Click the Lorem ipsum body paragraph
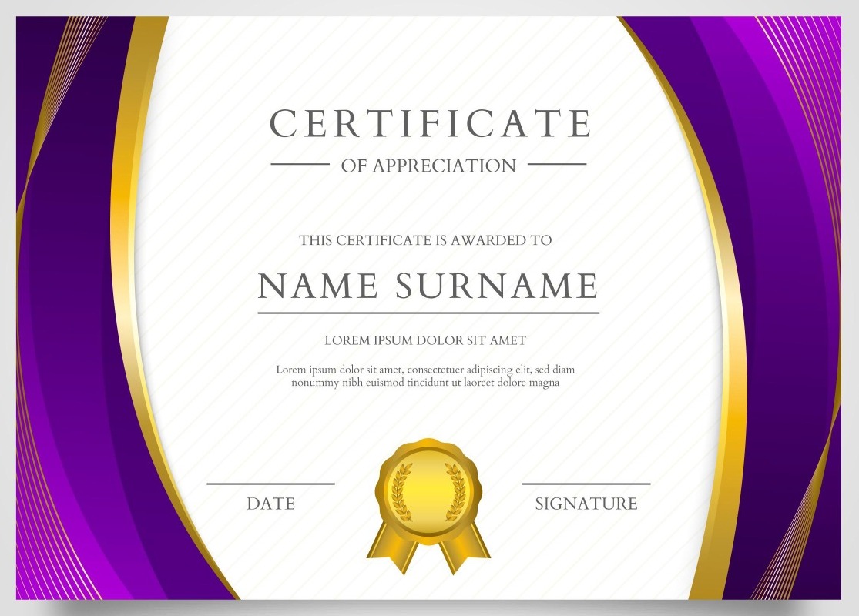 pos(425,376)
